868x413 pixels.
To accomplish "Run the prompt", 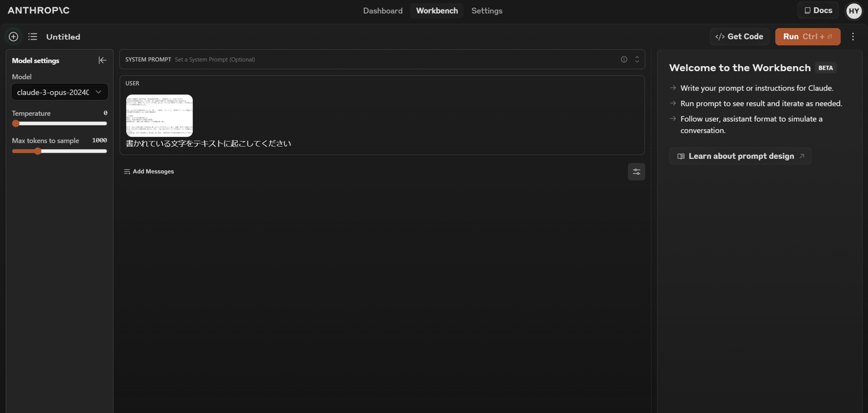I will [807, 36].
